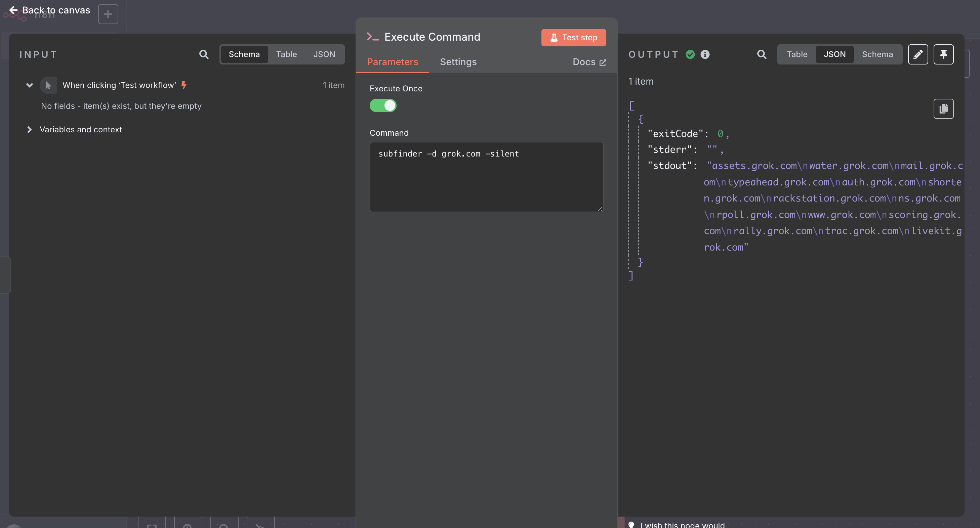Image resolution: width=980 pixels, height=528 pixels.
Task: Search the INPUT panel data
Action: click(204, 54)
